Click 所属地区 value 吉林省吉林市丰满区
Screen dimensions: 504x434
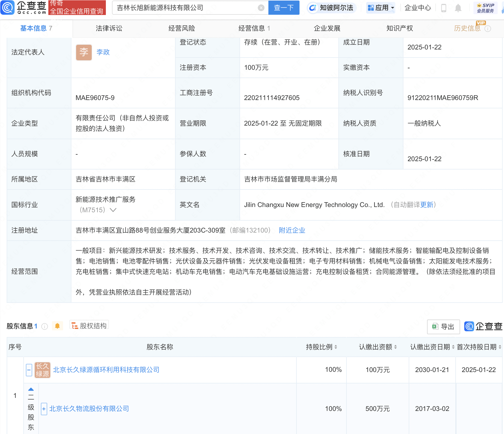(x=106, y=179)
